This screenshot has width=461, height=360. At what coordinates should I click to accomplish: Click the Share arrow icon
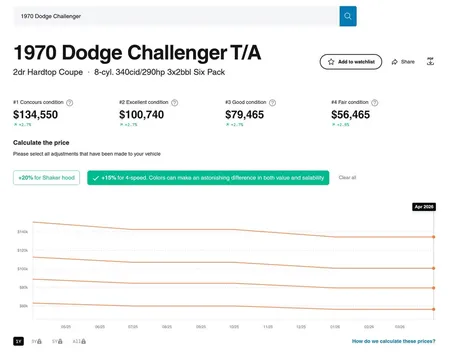[x=395, y=62]
